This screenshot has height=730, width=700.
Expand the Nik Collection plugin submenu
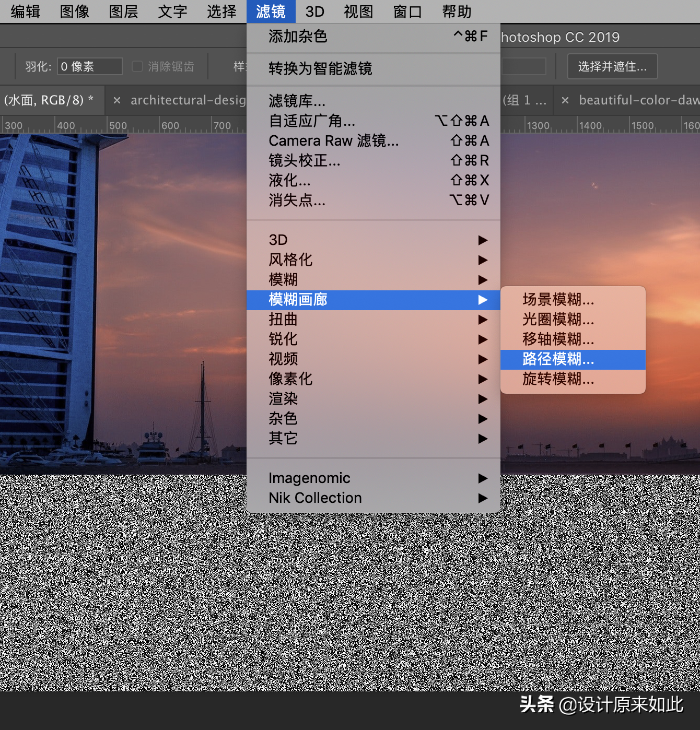(x=374, y=498)
